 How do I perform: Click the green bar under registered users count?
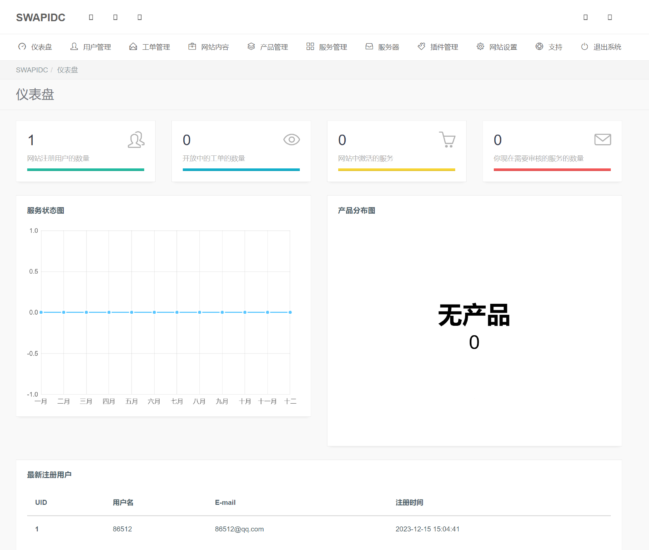click(85, 170)
